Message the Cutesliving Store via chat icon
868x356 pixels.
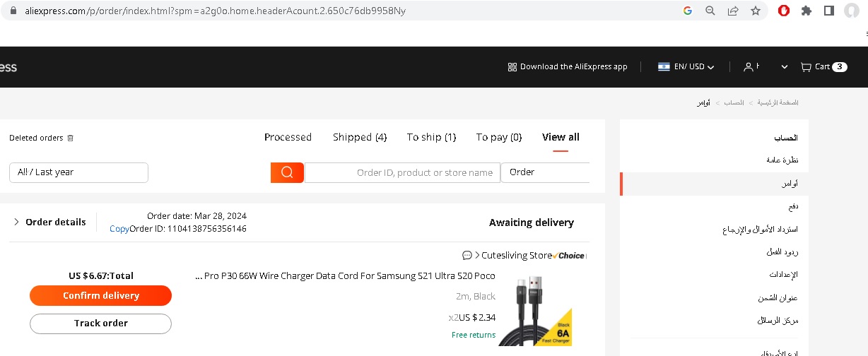click(467, 256)
